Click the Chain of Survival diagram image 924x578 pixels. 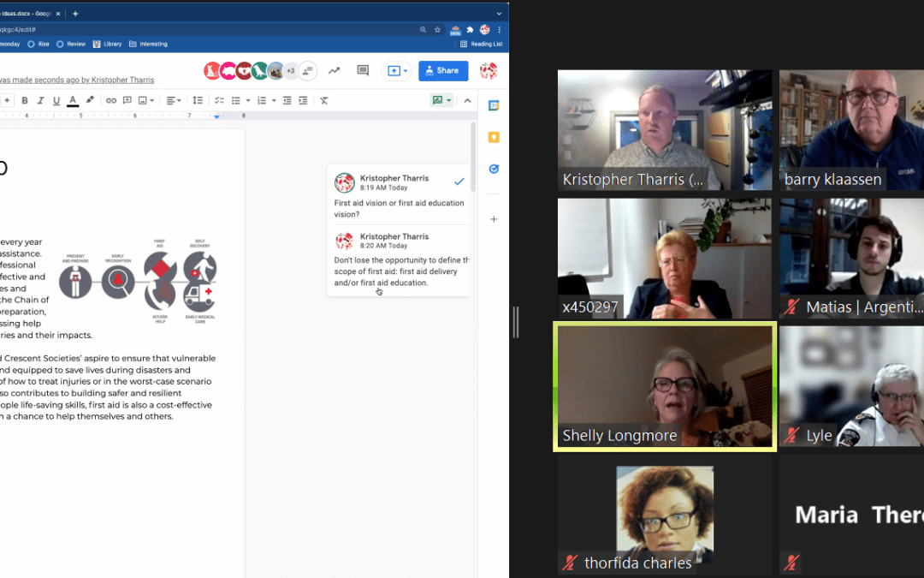click(139, 282)
